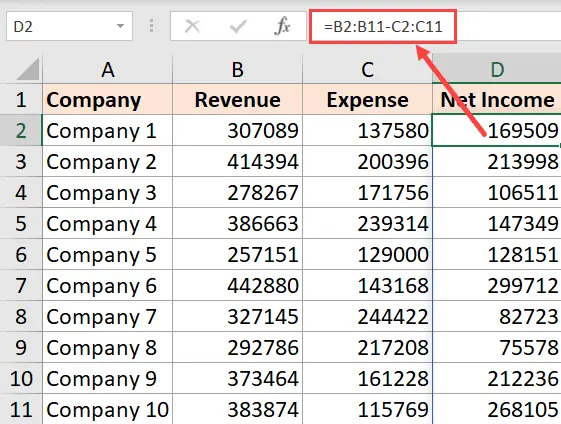Select cell containing Company 7
The image size is (561, 424).
click(x=107, y=317)
